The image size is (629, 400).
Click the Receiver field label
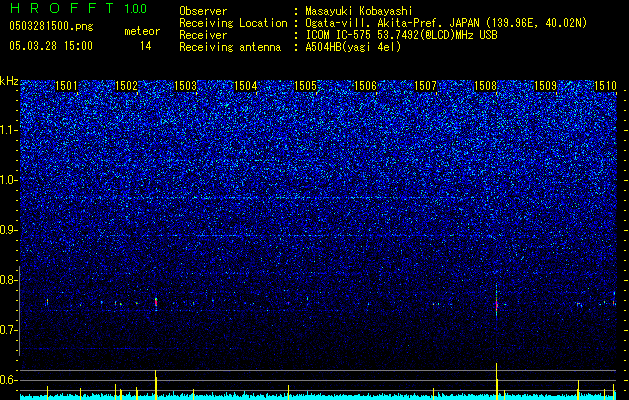[203, 35]
